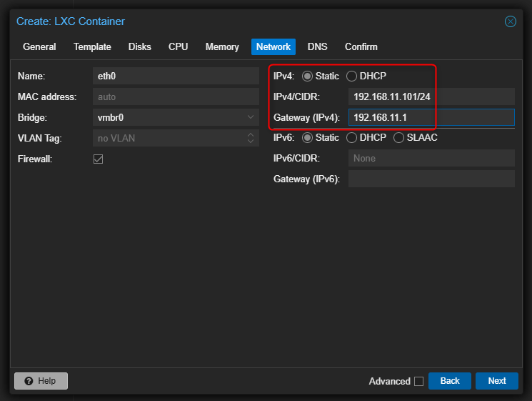The image size is (532, 401).
Task: Toggle the Firewall checkbox
Action: pos(99,159)
